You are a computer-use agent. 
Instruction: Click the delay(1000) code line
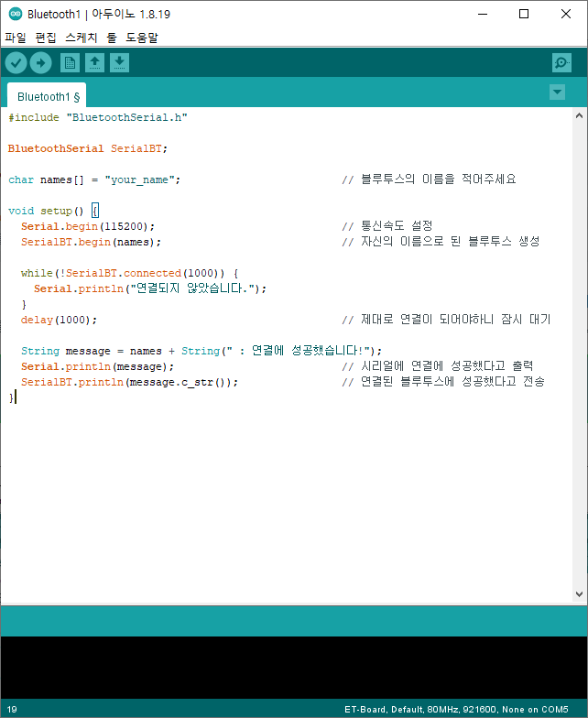(x=59, y=321)
